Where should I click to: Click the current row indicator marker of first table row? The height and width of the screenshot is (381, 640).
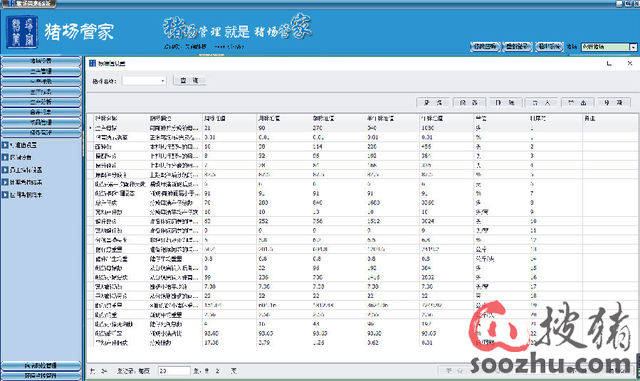pyautogui.click(x=90, y=128)
